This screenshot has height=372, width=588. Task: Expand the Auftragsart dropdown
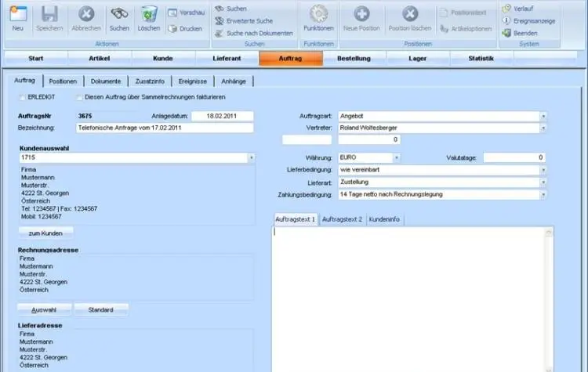coord(543,116)
